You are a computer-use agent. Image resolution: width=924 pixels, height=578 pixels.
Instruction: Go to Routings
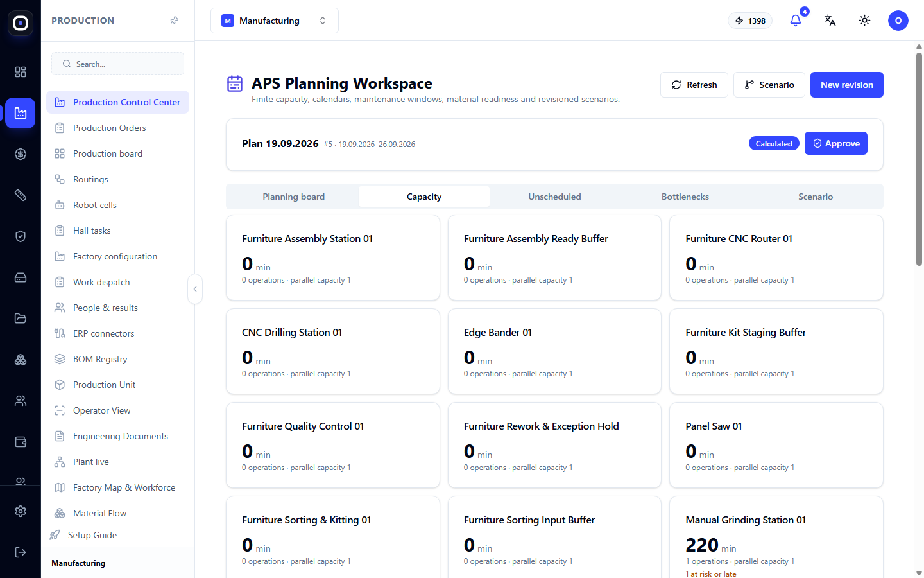point(117,179)
